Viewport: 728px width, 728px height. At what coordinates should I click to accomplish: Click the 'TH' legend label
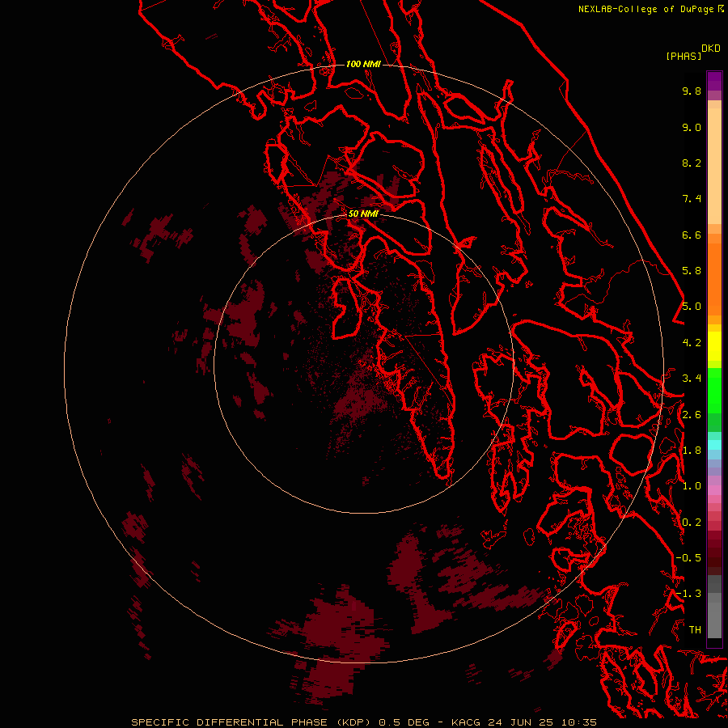pos(695,630)
